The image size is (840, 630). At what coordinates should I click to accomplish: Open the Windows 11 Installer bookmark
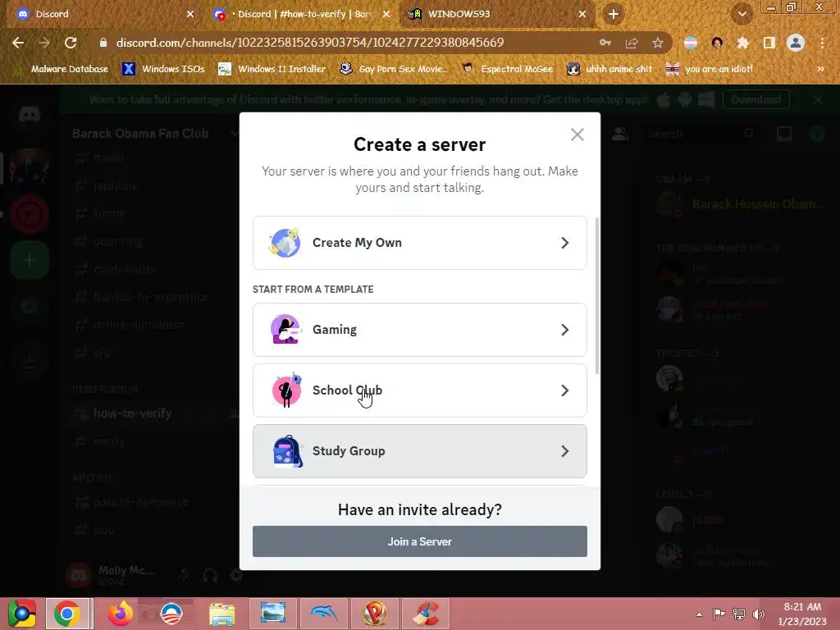272,69
